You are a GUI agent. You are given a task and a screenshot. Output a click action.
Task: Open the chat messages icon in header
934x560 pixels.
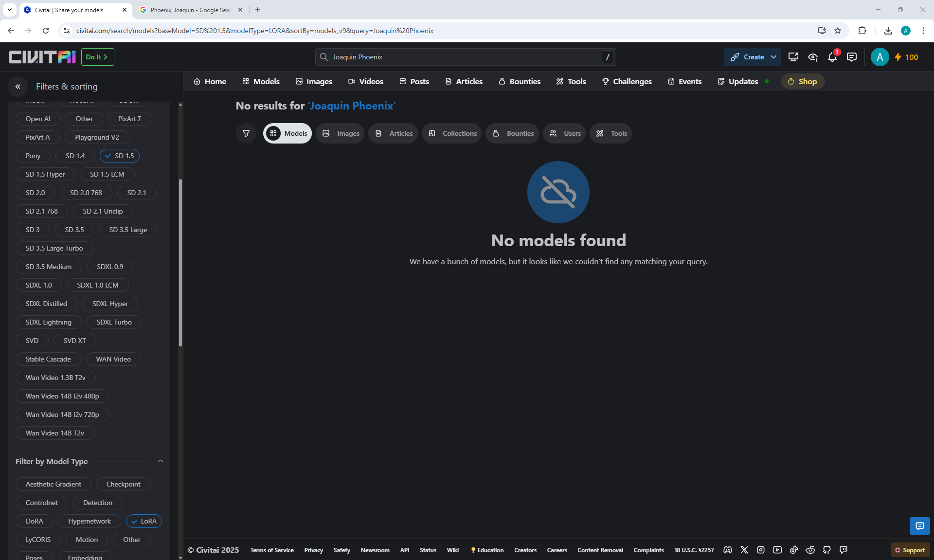(x=851, y=57)
